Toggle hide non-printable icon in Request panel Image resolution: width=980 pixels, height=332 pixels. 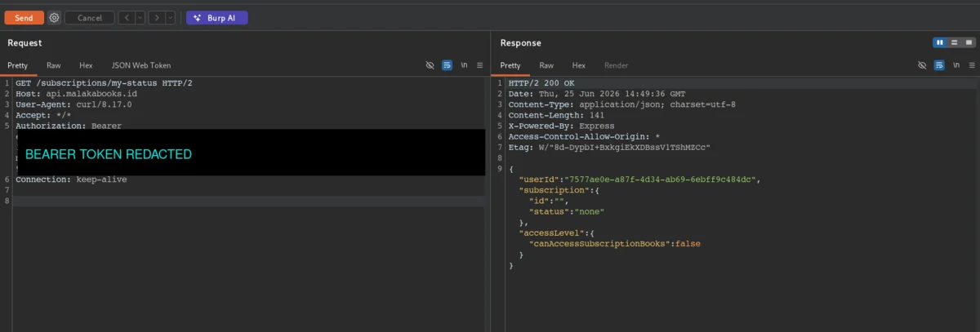tap(430, 65)
